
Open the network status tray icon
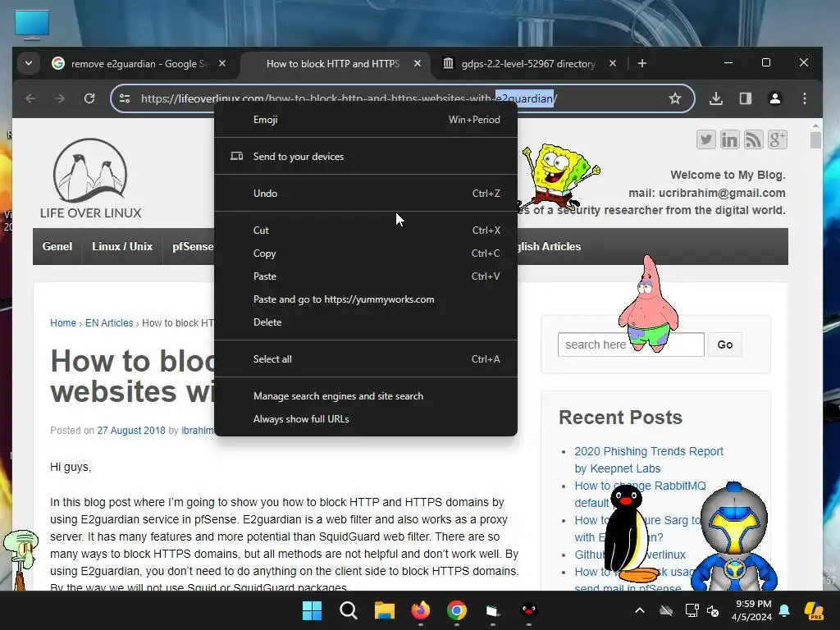tap(692, 610)
